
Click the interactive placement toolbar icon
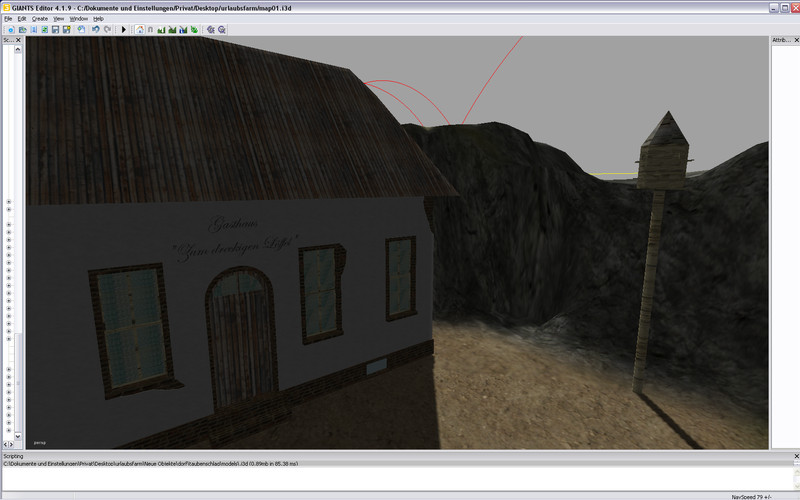(x=81, y=30)
